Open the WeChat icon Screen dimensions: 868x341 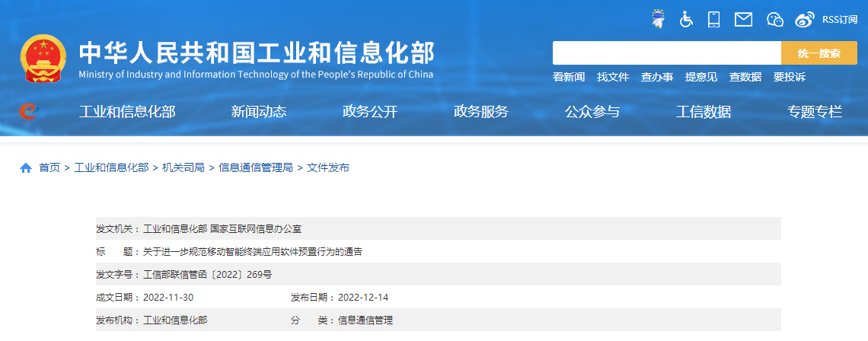[x=775, y=19]
